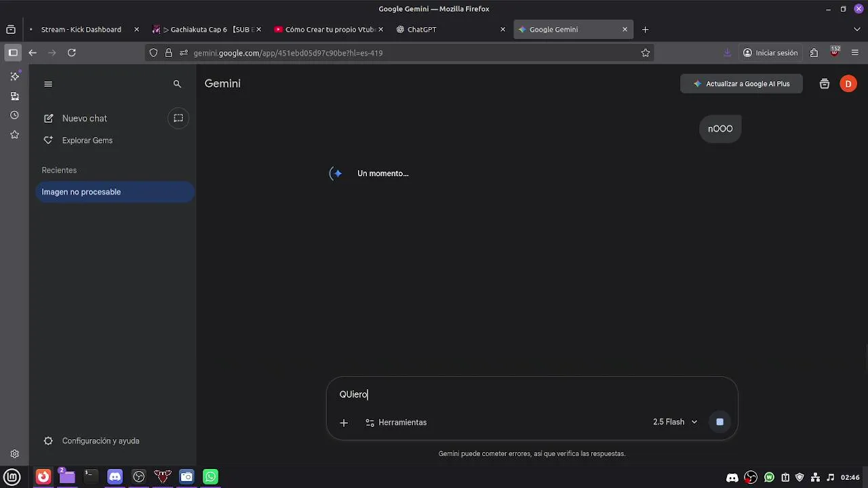Open history clock icon in Firefox sidebar
The image size is (868, 488).
[14, 115]
